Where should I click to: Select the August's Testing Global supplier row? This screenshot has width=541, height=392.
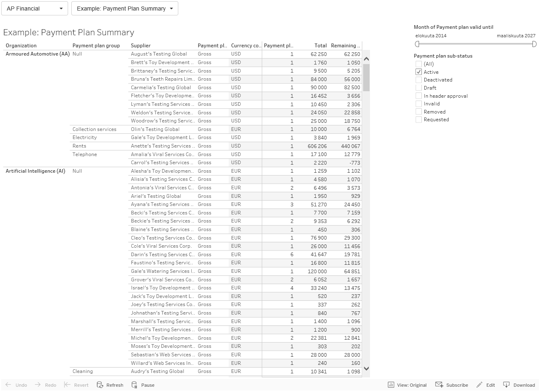159,54
